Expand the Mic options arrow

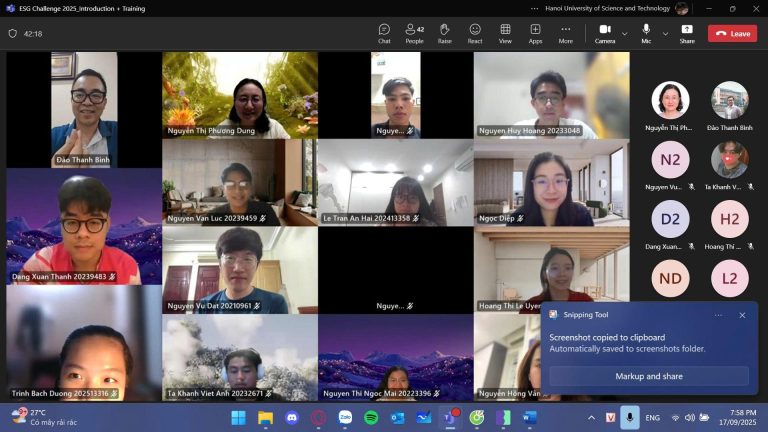tap(665, 34)
